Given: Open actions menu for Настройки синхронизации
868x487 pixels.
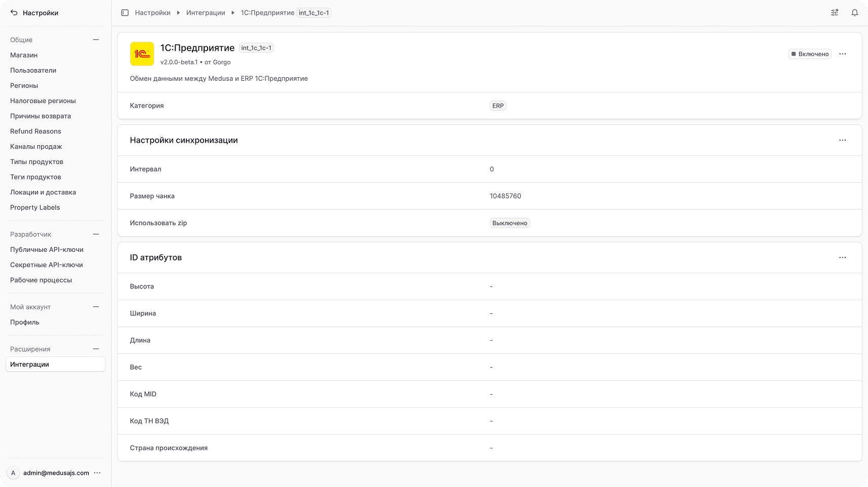Looking at the screenshot, I should pos(843,140).
